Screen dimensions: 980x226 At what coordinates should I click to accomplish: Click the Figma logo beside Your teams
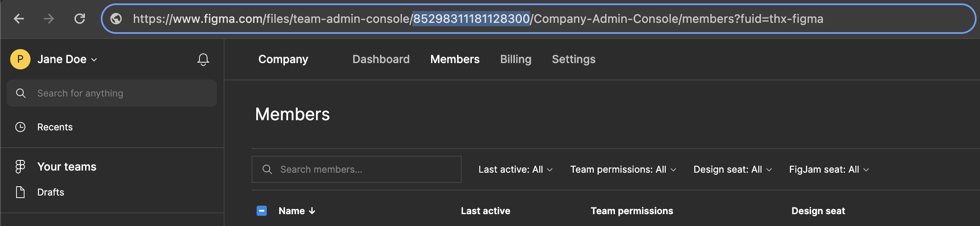(20, 167)
